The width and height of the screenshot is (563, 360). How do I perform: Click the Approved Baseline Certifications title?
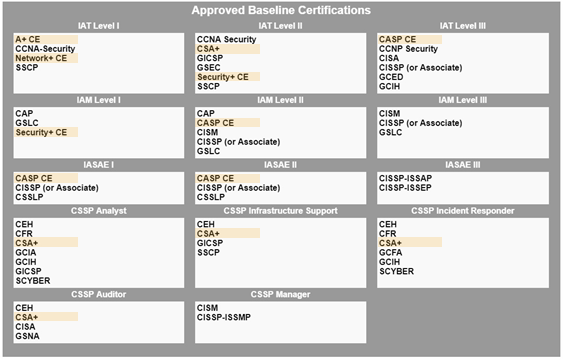[x=281, y=10]
